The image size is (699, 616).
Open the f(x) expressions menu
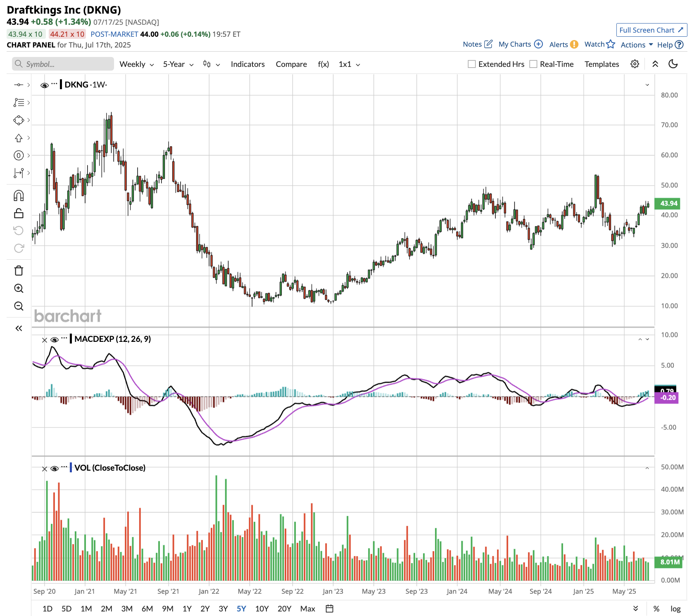[323, 64]
